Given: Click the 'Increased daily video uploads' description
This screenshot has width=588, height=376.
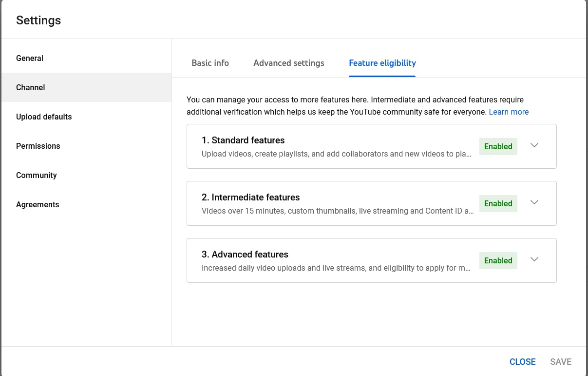Looking at the screenshot, I should point(336,268).
